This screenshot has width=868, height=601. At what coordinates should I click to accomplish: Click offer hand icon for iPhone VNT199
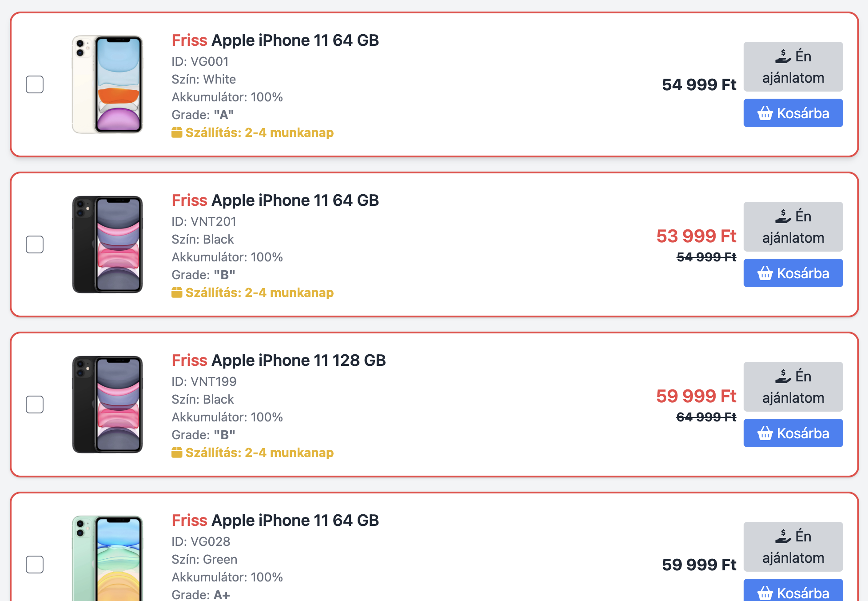click(x=783, y=377)
